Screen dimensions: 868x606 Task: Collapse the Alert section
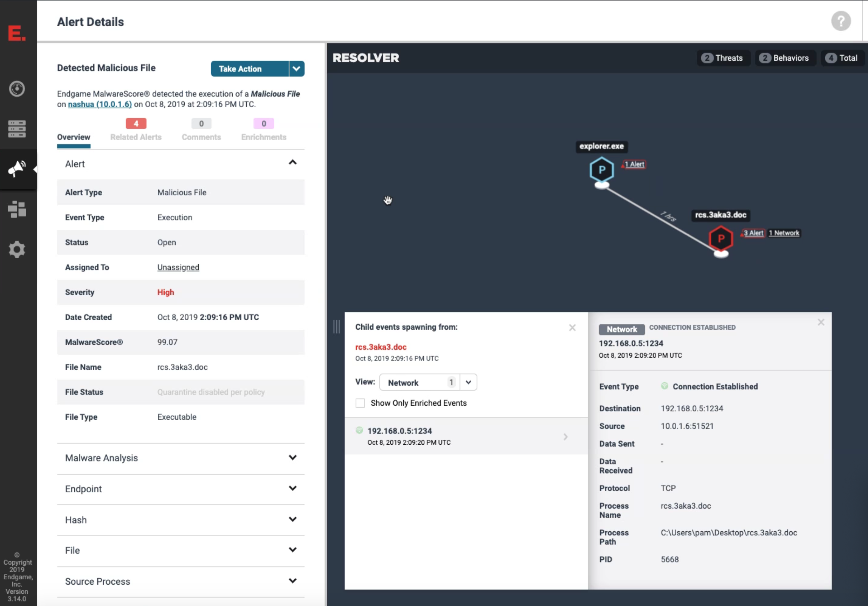point(293,163)
